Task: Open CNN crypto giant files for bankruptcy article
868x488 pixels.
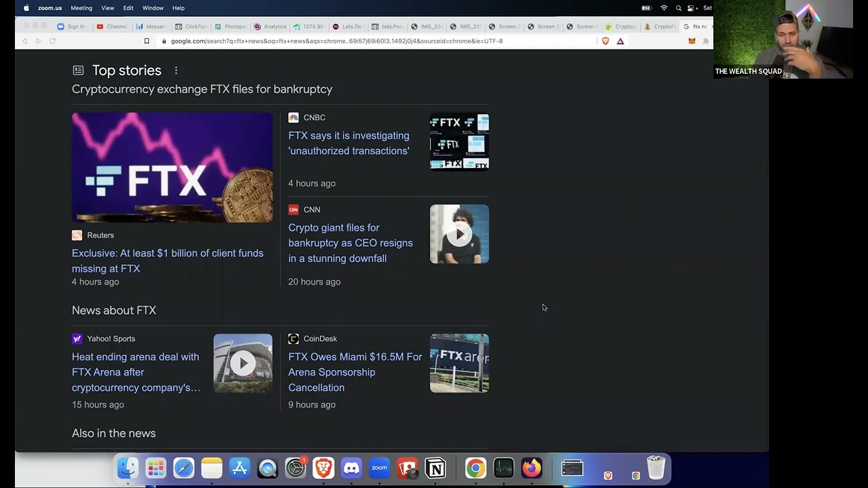Action: coord(351,243)
